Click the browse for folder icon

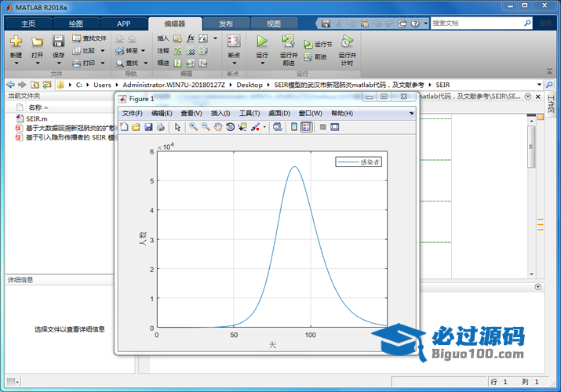[x=46, y=85]
